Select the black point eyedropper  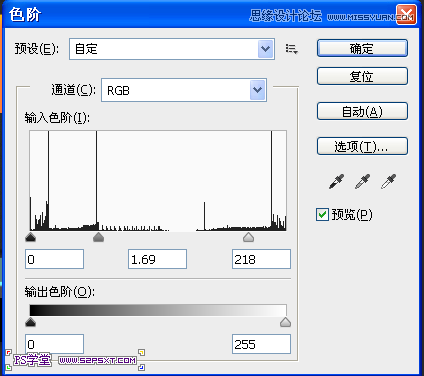click(x=336, y=181)
